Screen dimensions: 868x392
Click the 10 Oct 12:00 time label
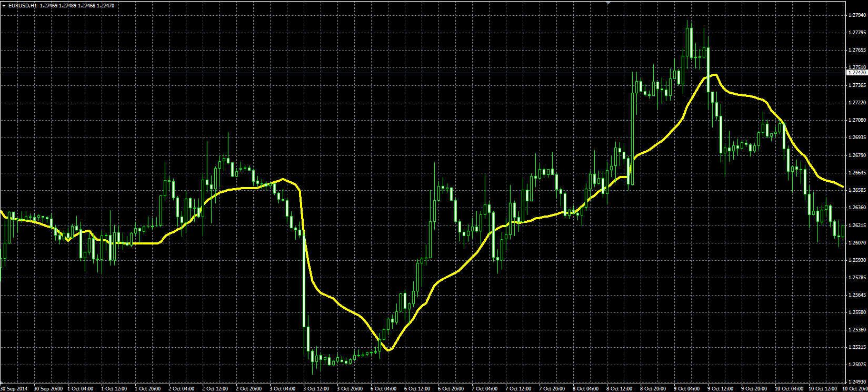(823, 389)
